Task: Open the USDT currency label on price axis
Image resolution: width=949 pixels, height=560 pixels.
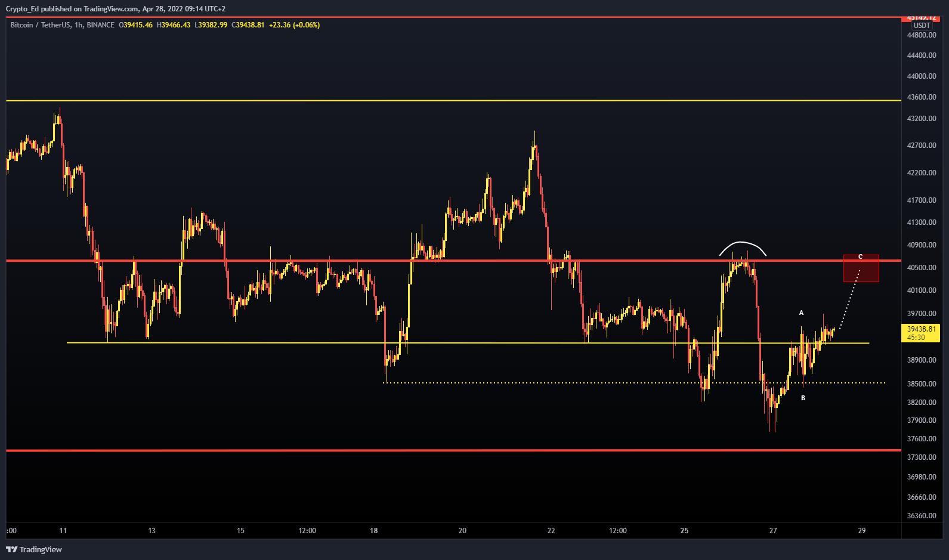Action: coord(922,26)
